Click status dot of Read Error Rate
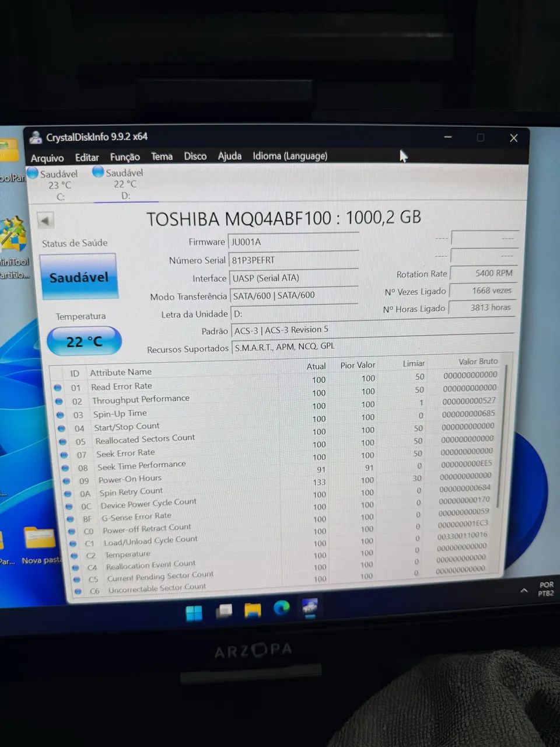560x747 pixels. point(57,388)
